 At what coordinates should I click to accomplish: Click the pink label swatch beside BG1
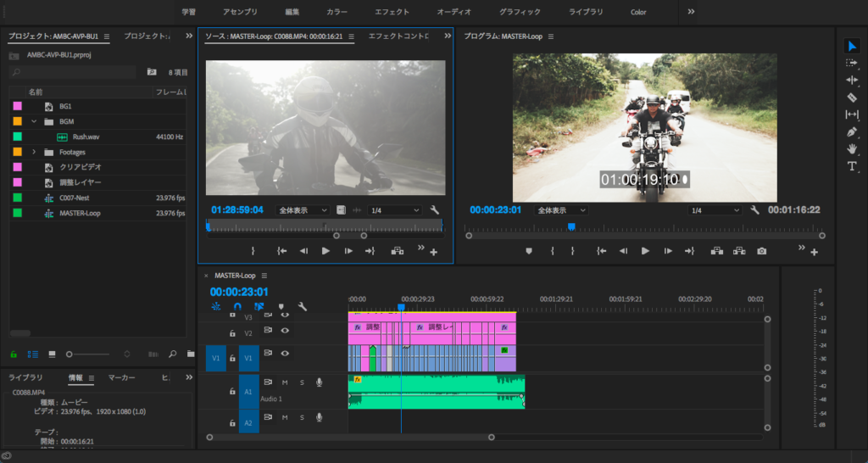[x=17, y=106]
